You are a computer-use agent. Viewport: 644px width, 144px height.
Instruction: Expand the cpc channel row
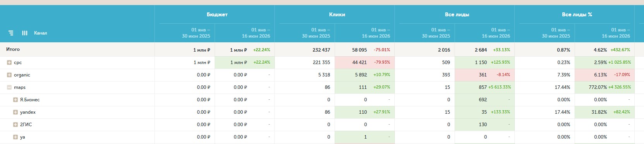9,62
